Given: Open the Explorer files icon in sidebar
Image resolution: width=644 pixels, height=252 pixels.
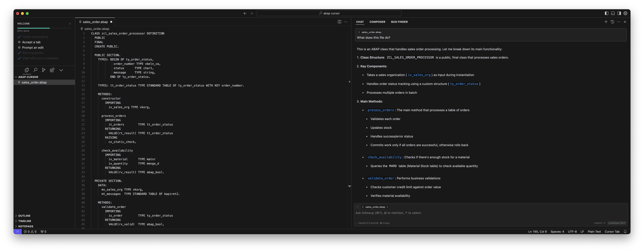Looking at the screenshot, I should 27,70.
